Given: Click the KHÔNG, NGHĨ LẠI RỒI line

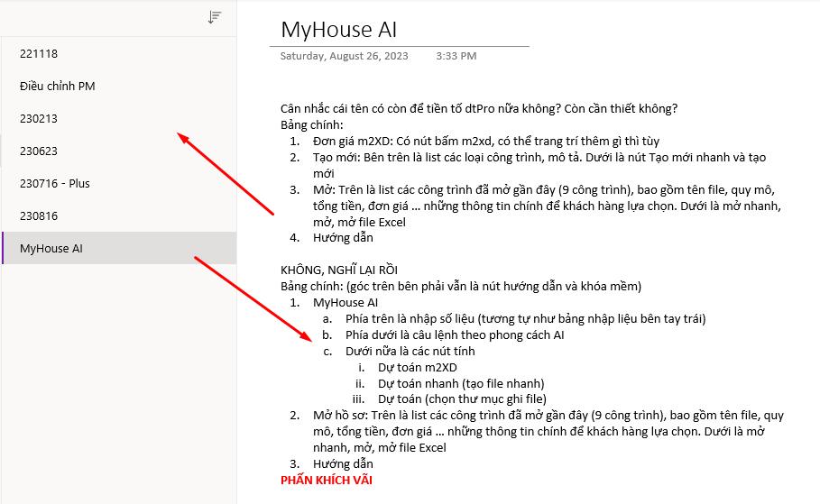Looking at the screenshot, I should click(339, 270).
